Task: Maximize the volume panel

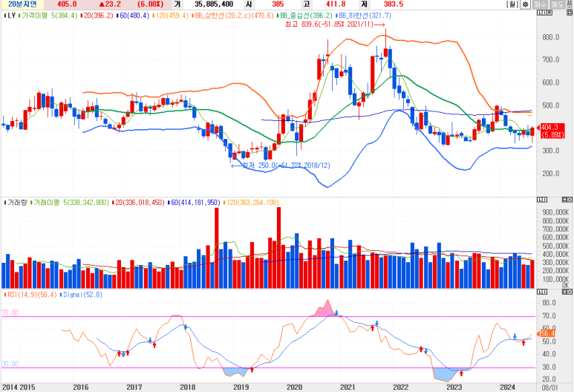Action: pyautogui.click(x=564, y=200)
